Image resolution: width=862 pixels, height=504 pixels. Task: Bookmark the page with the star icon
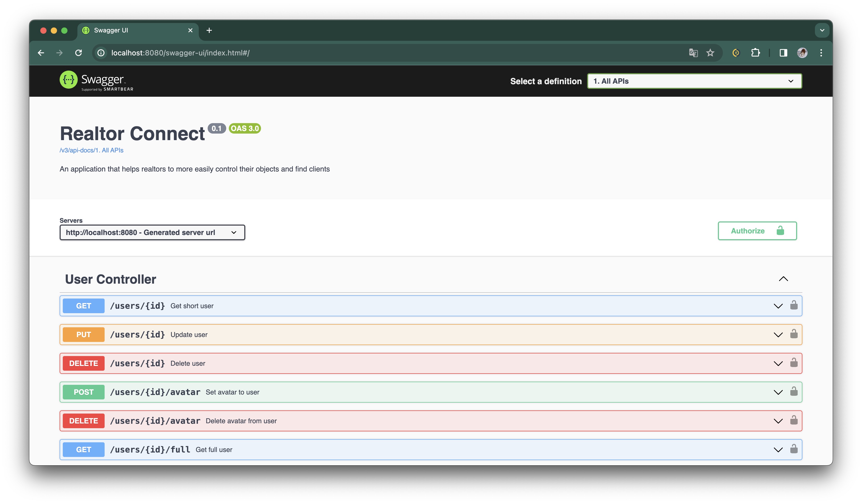[x=710, y=53]
